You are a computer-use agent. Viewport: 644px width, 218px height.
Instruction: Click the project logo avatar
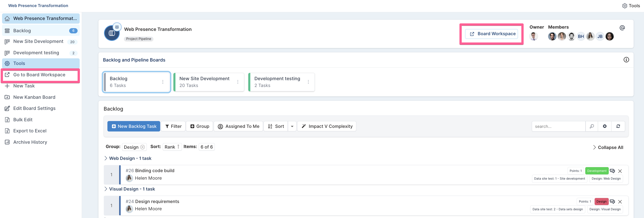click(x=112, y=33)
